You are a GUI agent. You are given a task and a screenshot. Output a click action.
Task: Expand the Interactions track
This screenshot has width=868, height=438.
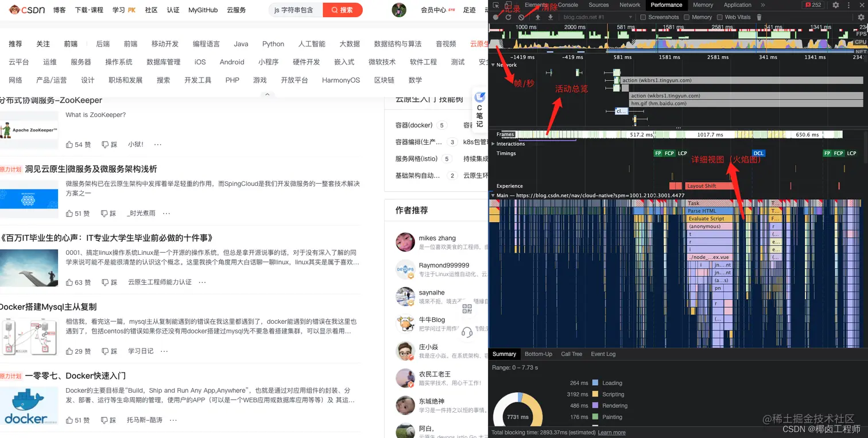(x=493, y=144)
